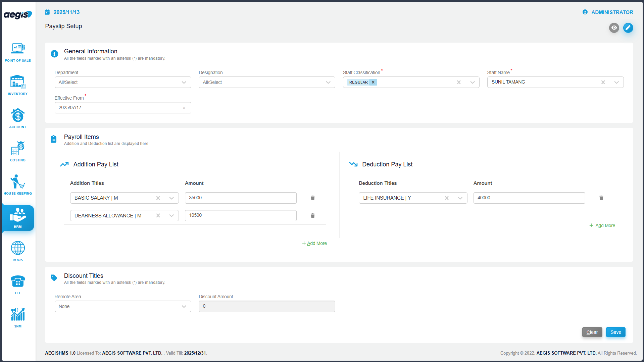Screen dimensions: 644x362
Task: Switch to the Book module
Action: [x=18, y=251]
